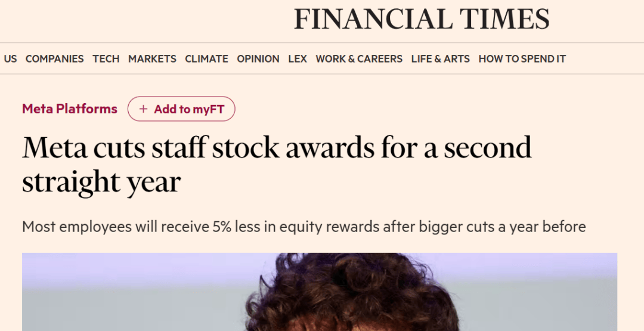Open the US section

10,58
